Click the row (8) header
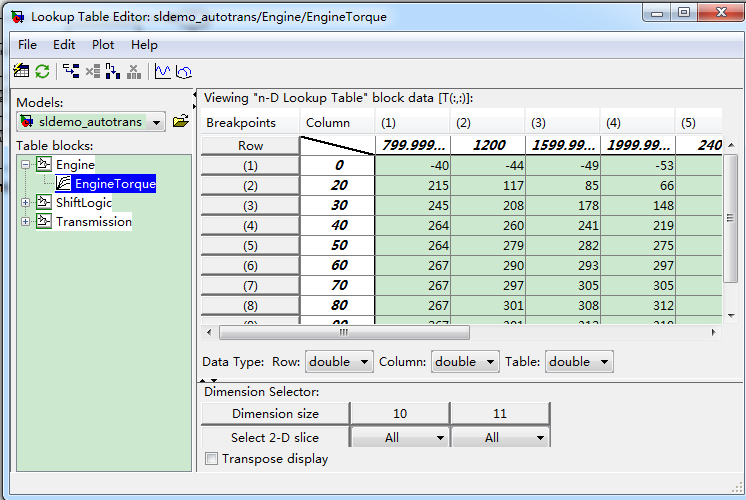 click(250, 305)
